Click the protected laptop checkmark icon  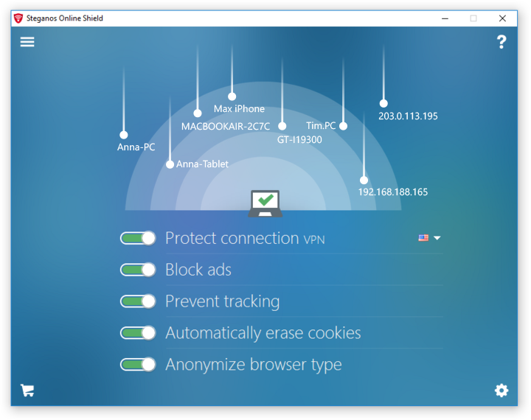point(265,203)
